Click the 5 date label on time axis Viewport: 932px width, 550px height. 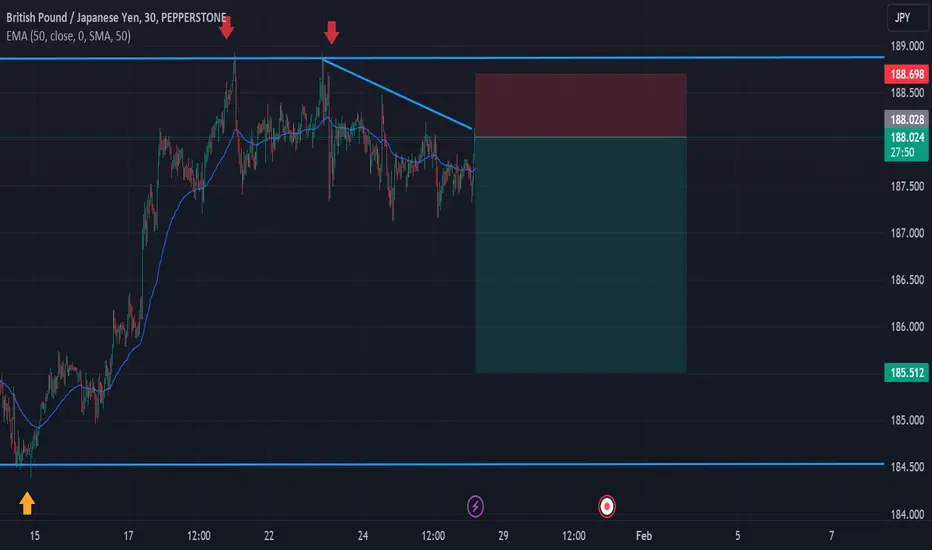point(737,536)
